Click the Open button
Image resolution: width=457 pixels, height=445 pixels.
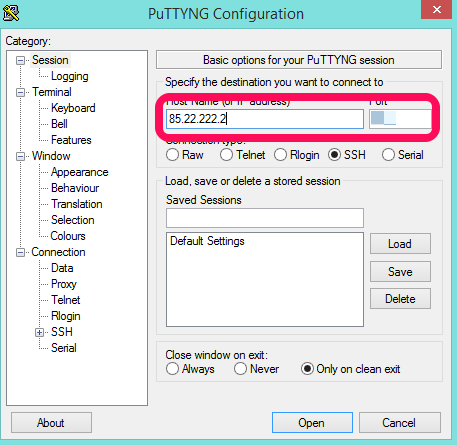tap(312, 423)
